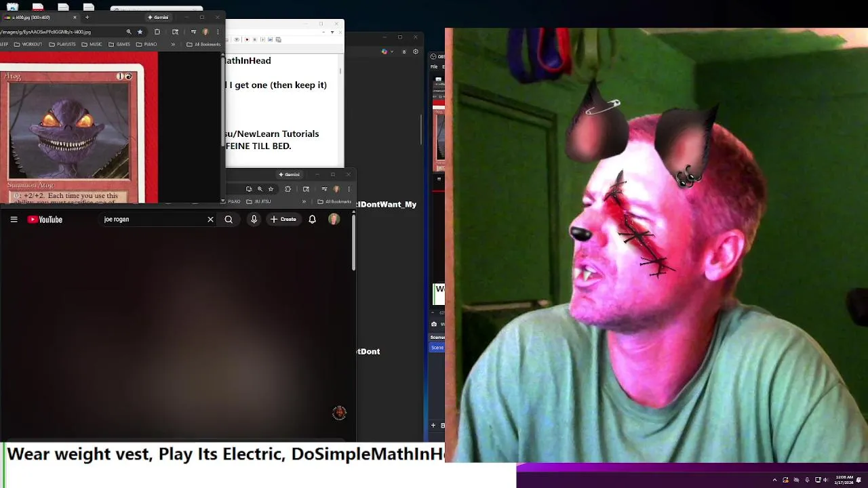Open All Bookmarks in YouTube Chrome window
Image resolution: width=868 pixels, height=488 pixels.
pyautogui.click(x=334, y=201)
